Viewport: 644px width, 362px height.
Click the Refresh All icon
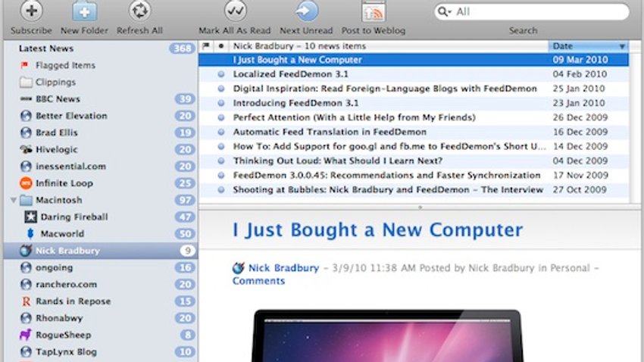coord(139,11)
